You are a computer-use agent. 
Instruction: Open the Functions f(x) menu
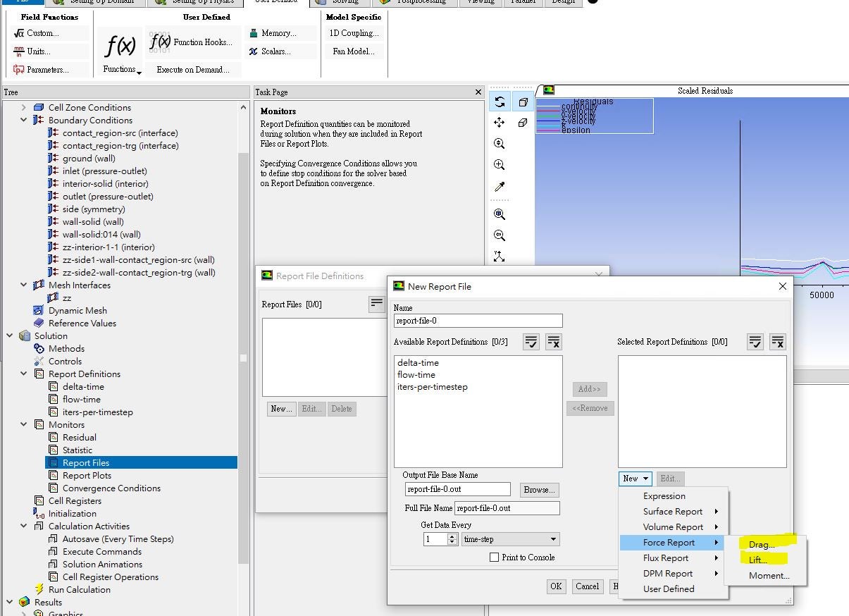pyautogui.click(x=120, y=52)
